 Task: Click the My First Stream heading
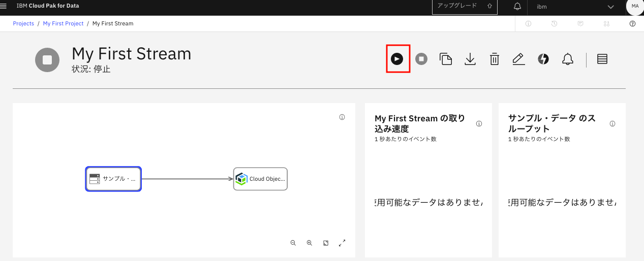[132, 53]
